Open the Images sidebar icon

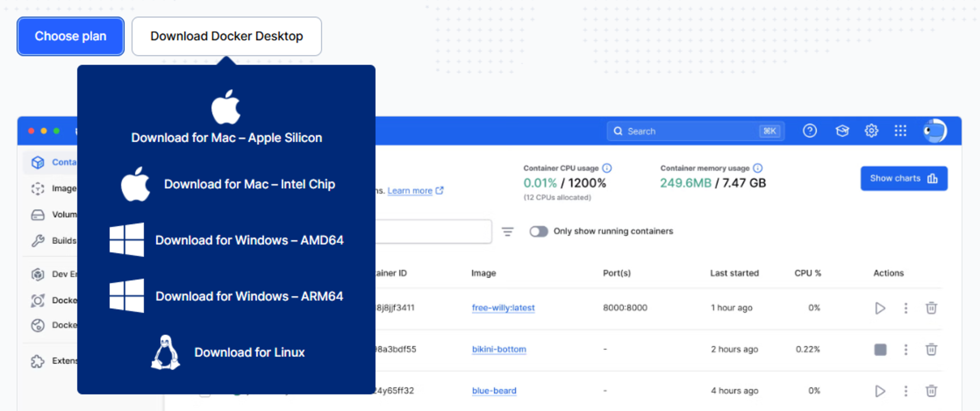point(38,189)
